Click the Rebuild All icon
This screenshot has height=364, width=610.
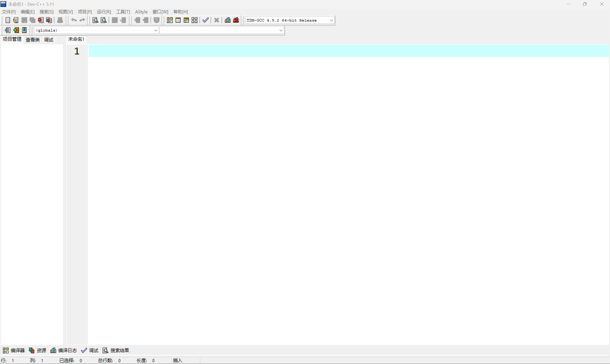[195, 20]
